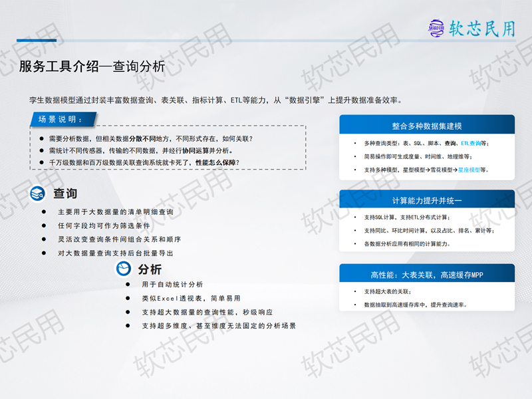Click the 软芯民用 swirl logo icon
The image size is (532, 399).
(x=436, y=29)
